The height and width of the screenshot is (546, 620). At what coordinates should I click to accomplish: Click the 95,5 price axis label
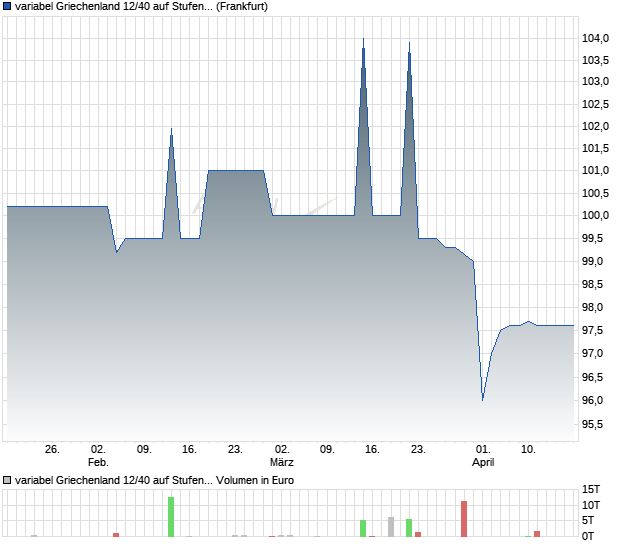pos(592,425)
